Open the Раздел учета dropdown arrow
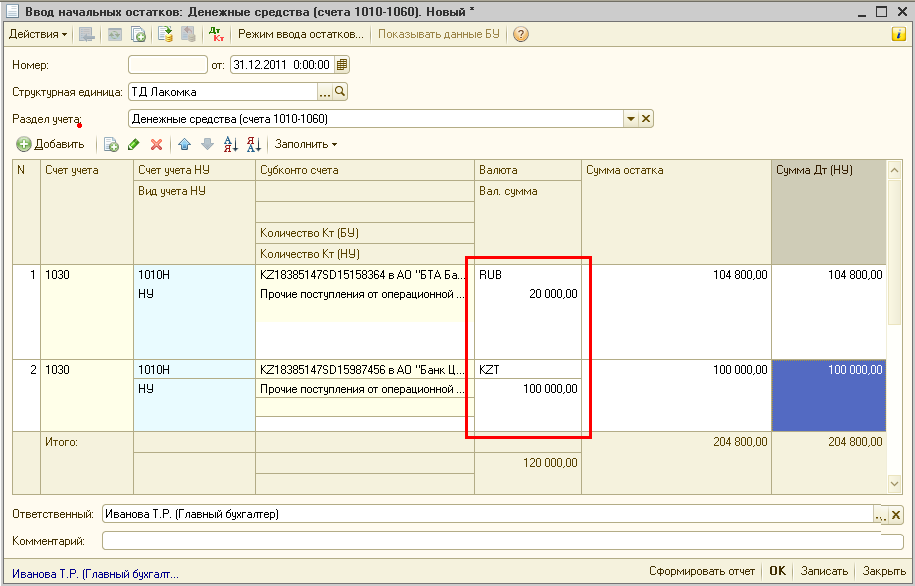 [631, 119]
